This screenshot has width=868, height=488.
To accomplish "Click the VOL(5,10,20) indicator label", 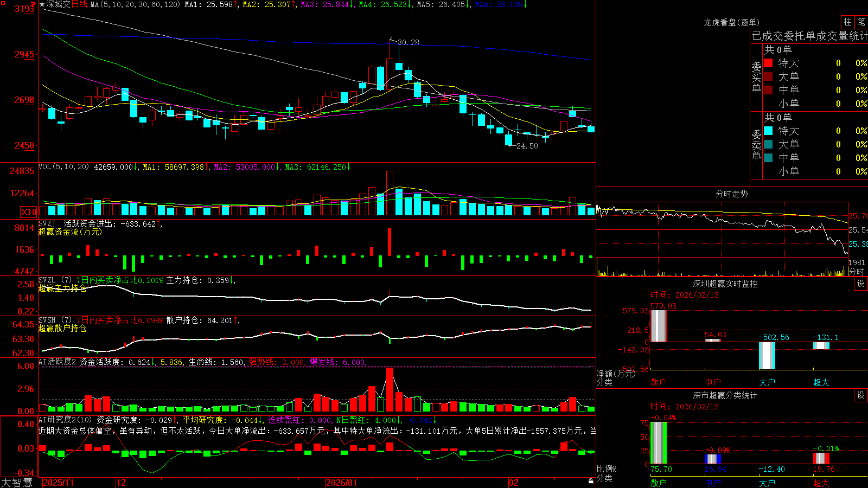I will point(63,167).
